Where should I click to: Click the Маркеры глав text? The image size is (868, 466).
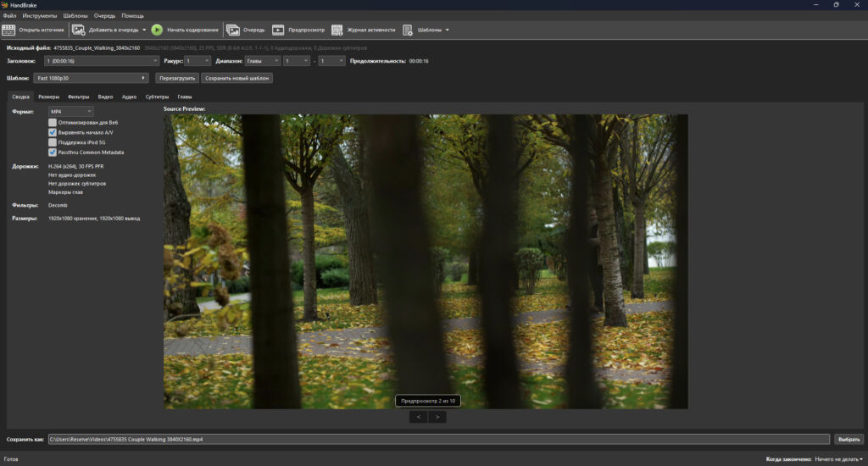click(65, 192)
